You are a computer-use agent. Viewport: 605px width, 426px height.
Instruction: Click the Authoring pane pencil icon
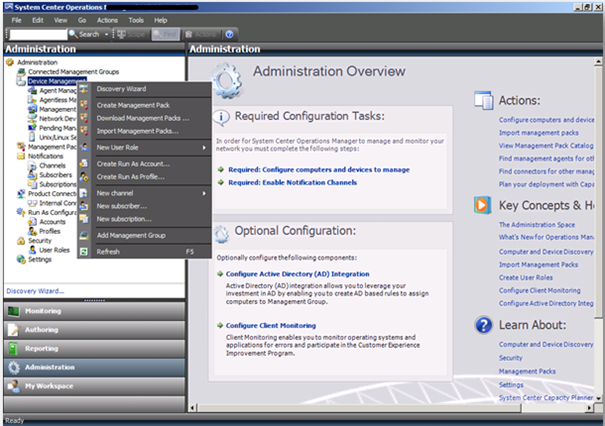click(14, 330)
